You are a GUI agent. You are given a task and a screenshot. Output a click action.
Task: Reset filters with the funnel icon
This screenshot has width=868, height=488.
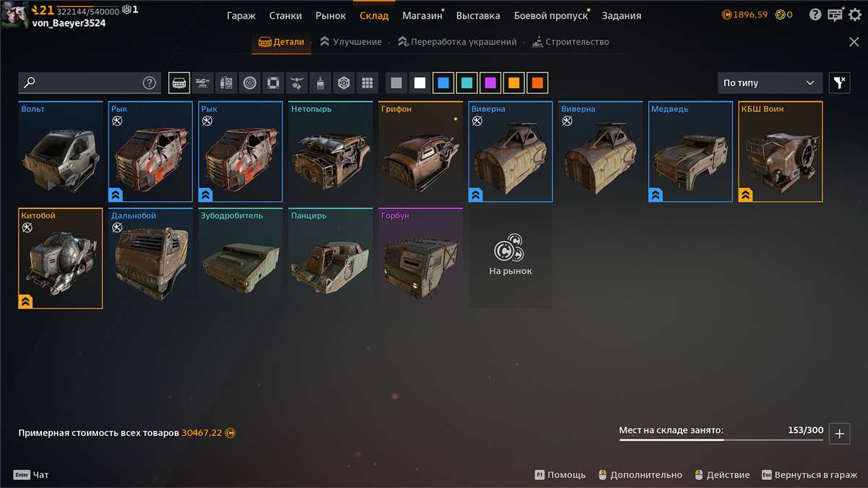tap(839, 83)
